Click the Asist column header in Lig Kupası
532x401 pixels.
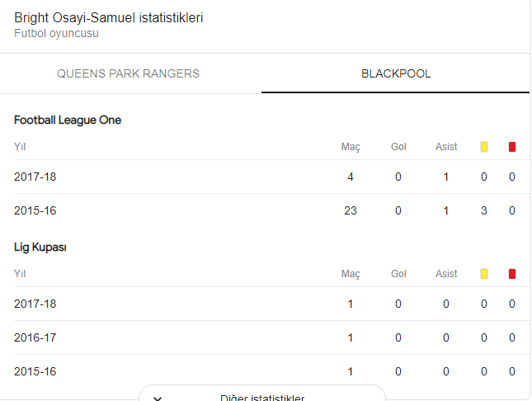(446, 274)
